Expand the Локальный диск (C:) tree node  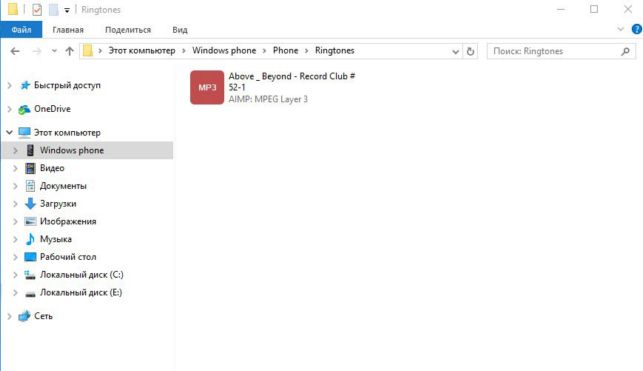click(x=15, y=275)
